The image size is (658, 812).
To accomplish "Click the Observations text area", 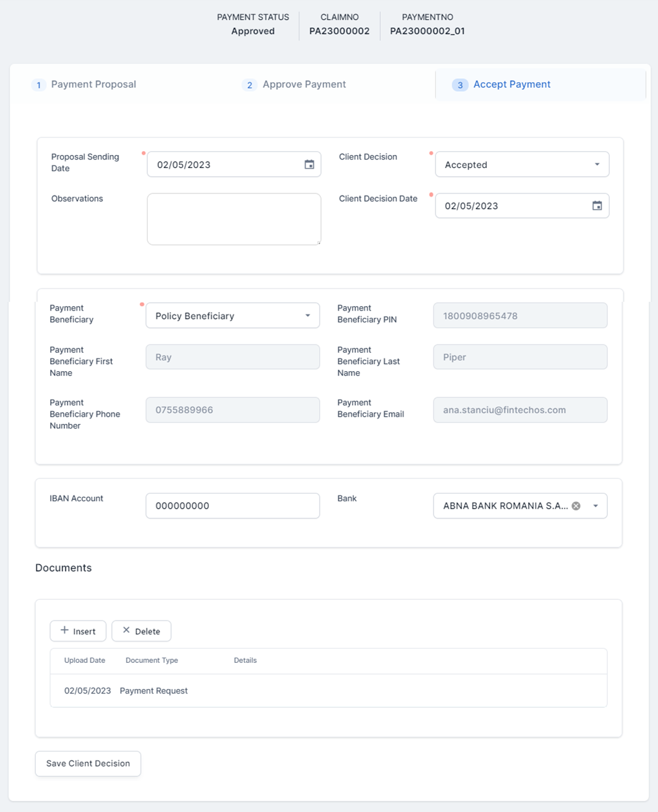I will point(234,219).
